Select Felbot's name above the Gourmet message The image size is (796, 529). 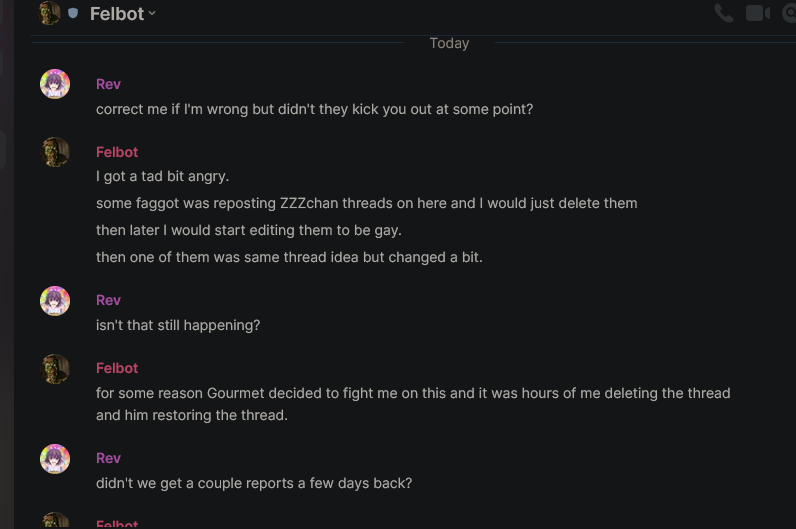pos(117,369)
